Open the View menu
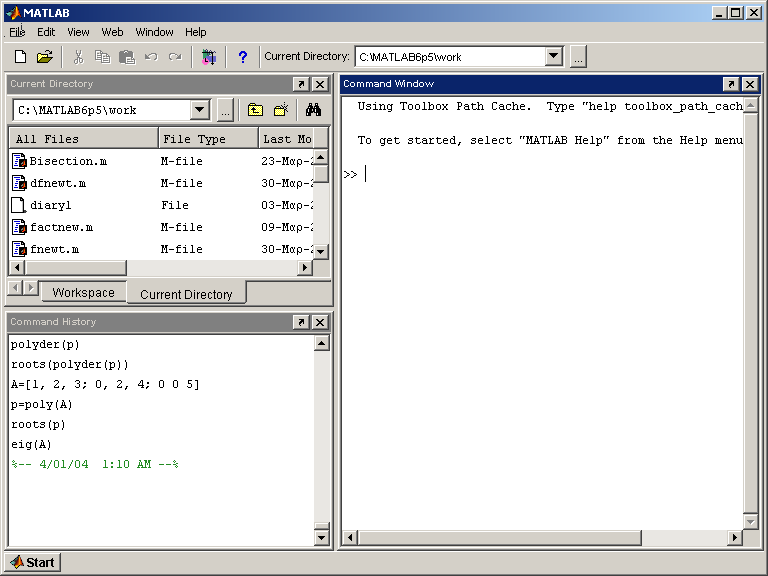Image resolution: width=768 pixels, height=576 pixels. 78,32
